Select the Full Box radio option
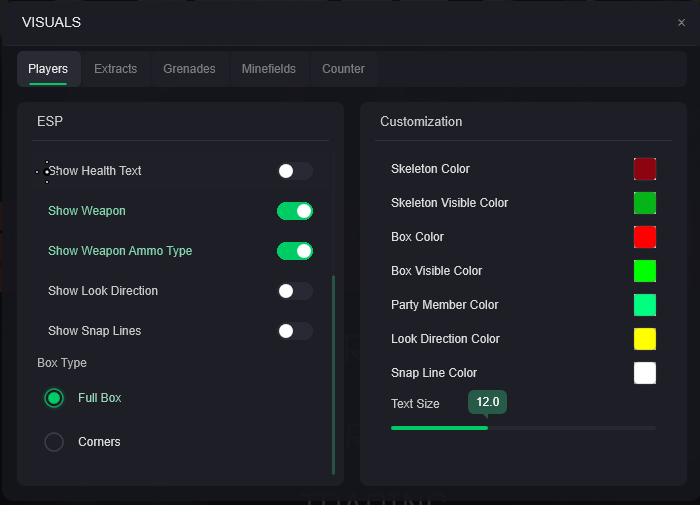 pos(54,398)
